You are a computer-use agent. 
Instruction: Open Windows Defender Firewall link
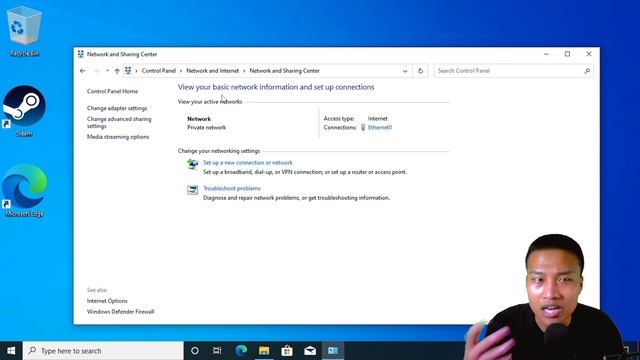120,311
